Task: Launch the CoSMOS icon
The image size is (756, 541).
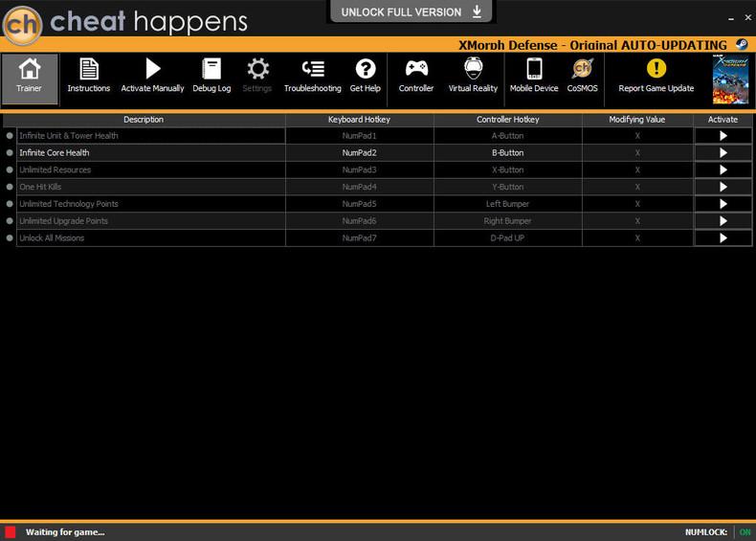Action: (583, 69)
